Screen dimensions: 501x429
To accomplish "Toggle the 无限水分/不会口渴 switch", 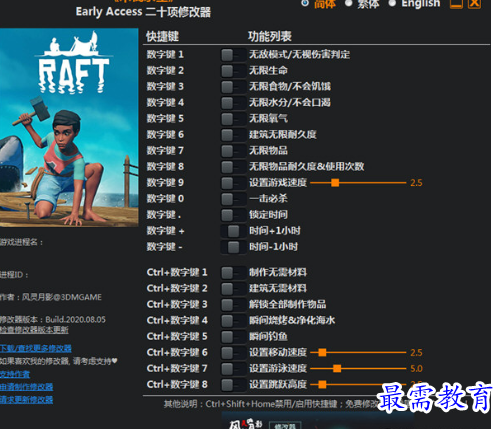I will [x=233, y=103].
